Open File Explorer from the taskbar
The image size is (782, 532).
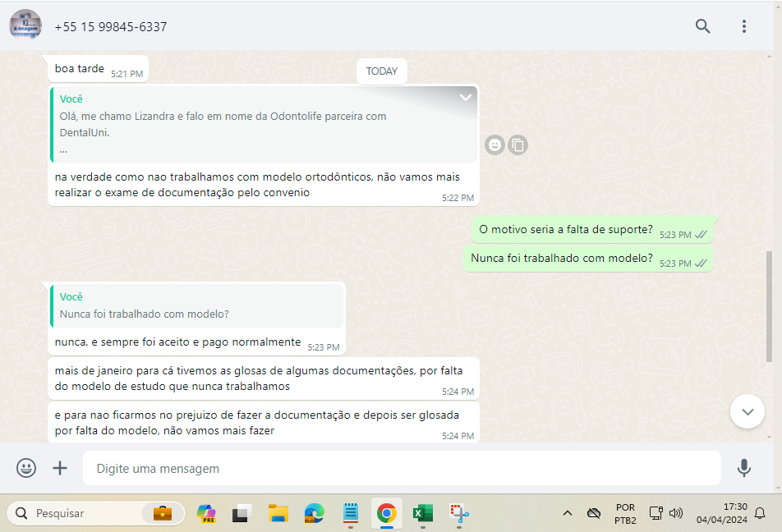click(x=278, y=513)
